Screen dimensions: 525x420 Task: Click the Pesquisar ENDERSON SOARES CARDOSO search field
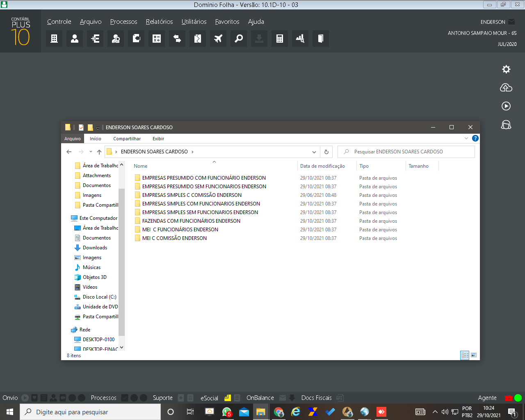406,152
